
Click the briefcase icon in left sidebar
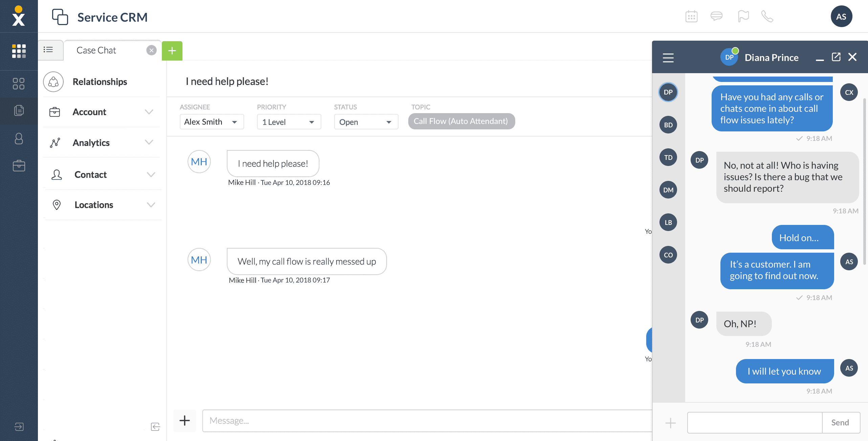coord(19,166)
